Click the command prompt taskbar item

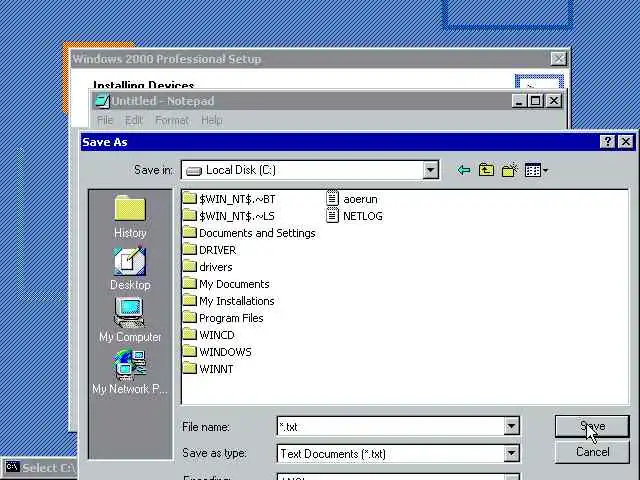click(40, 467)
